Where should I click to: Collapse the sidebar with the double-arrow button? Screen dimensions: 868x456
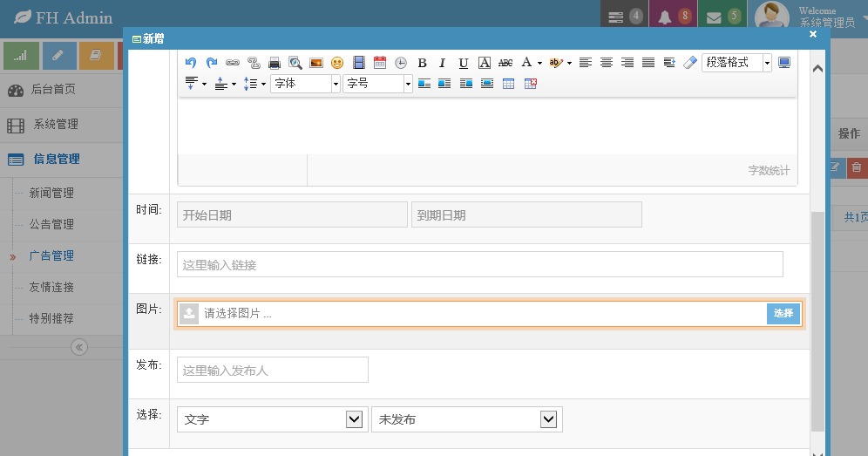(79, 347)
